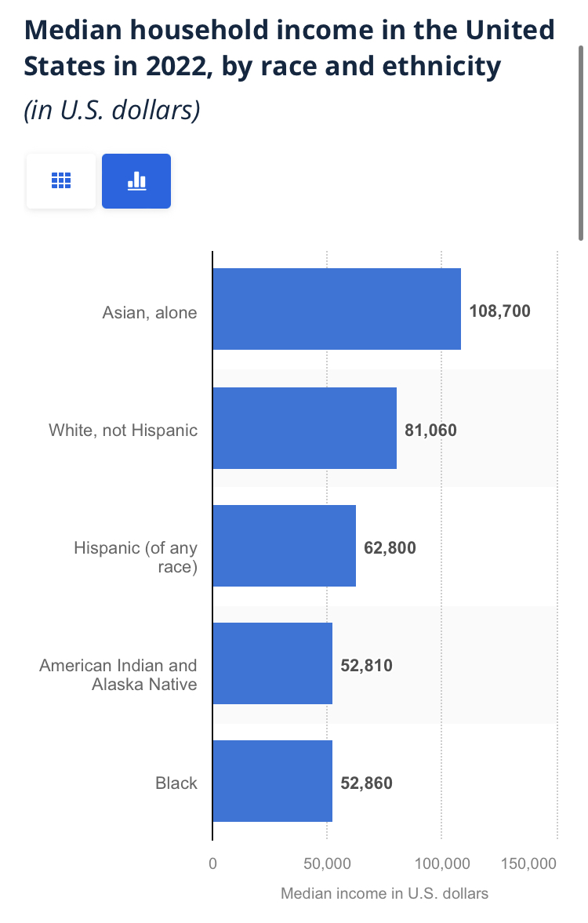588x923 pixels.
Task: Click the 50,000 axis tick label
Action: coord(327,863)
